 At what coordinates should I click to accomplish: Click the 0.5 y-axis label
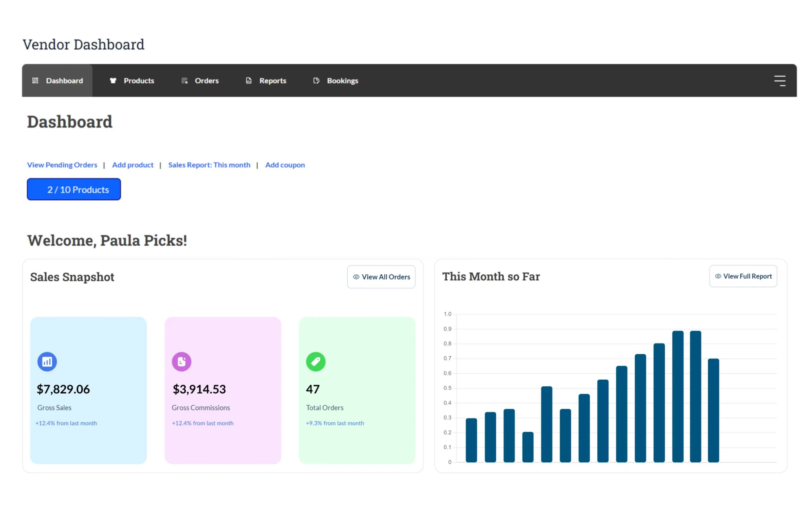click(x=447, y=388)
